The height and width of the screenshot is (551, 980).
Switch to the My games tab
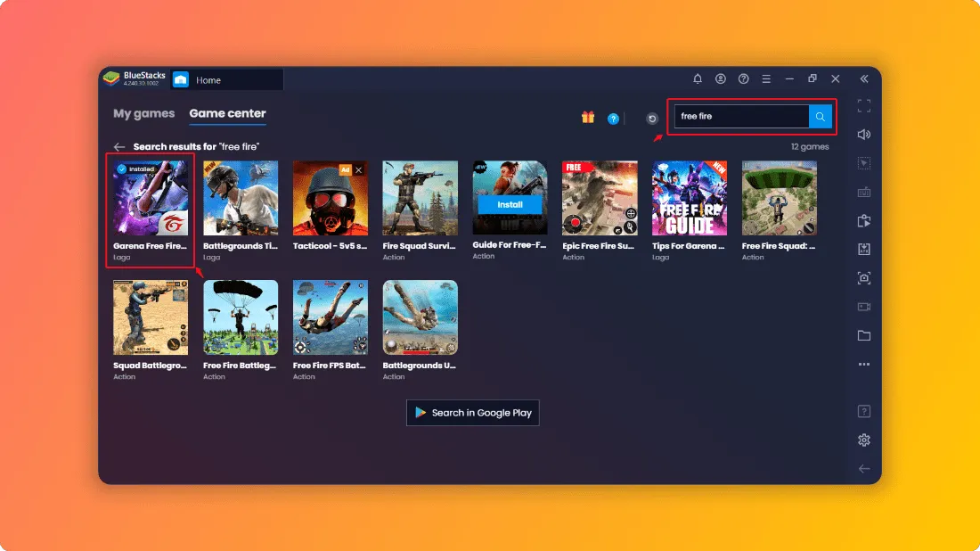pyautogui.click(x=143, y=113)
